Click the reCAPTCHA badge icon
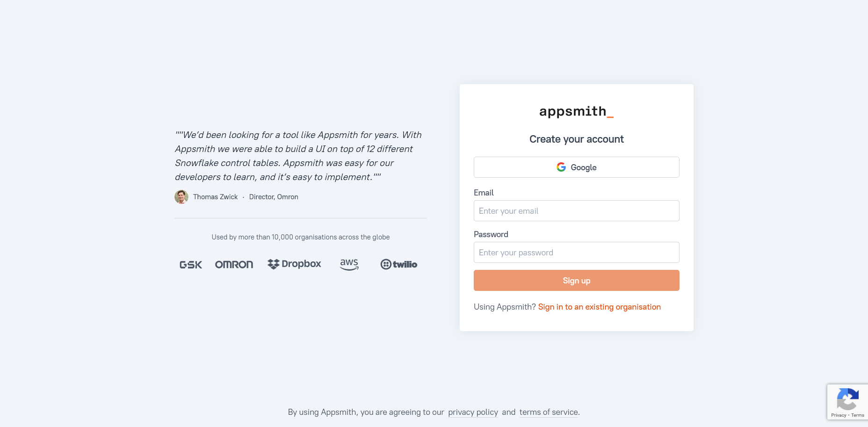868x427 pixels. pos(847,399)
